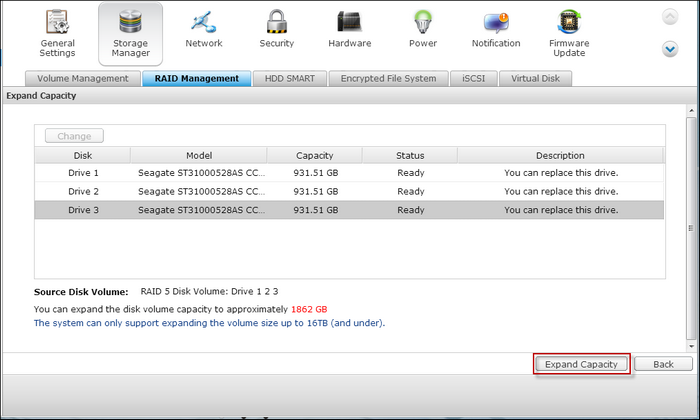The height and width of the screenshot is (420, 700).
Task: Open the Firmware Update icon
Action: point(569,23)
